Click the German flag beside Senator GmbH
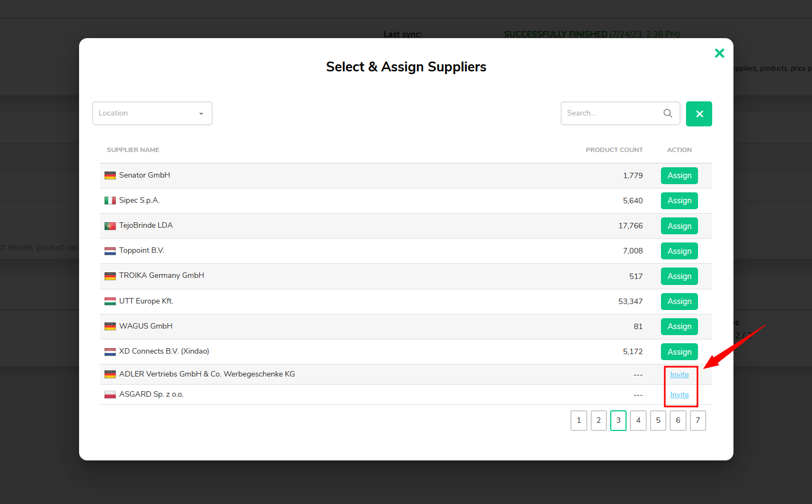Viewport: 812px width, 504px height. (x=110, y=175)
